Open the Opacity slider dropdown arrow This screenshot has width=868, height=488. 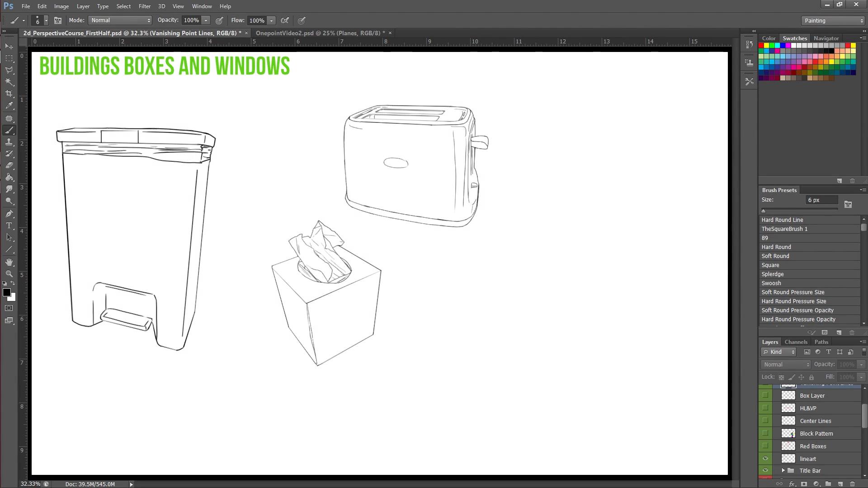point(206,20)
